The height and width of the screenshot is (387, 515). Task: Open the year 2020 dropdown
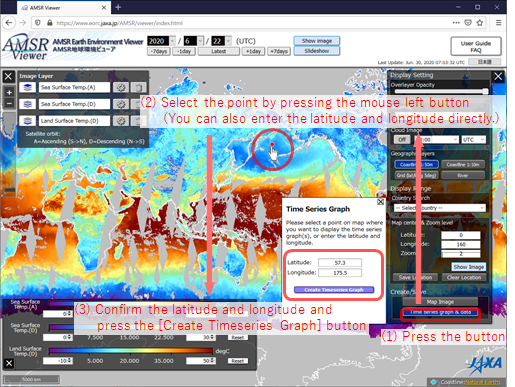[161, 41]
